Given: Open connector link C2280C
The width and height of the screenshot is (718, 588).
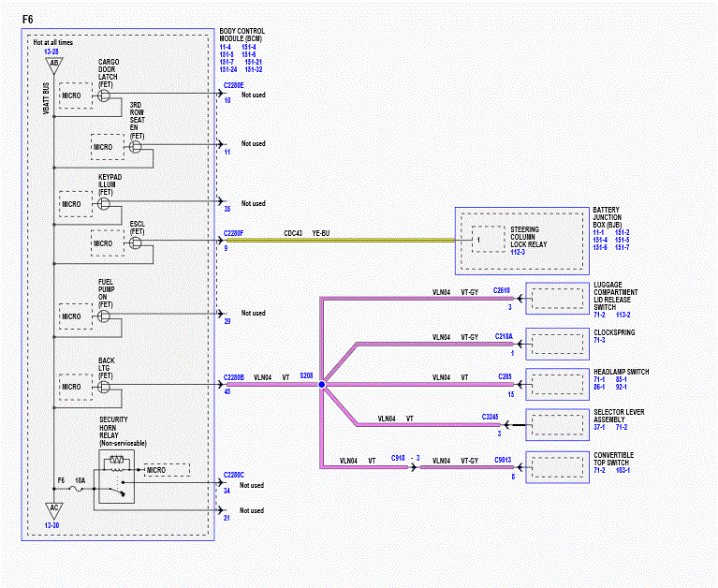Looking at the screenshot, I should pos(233,475).
